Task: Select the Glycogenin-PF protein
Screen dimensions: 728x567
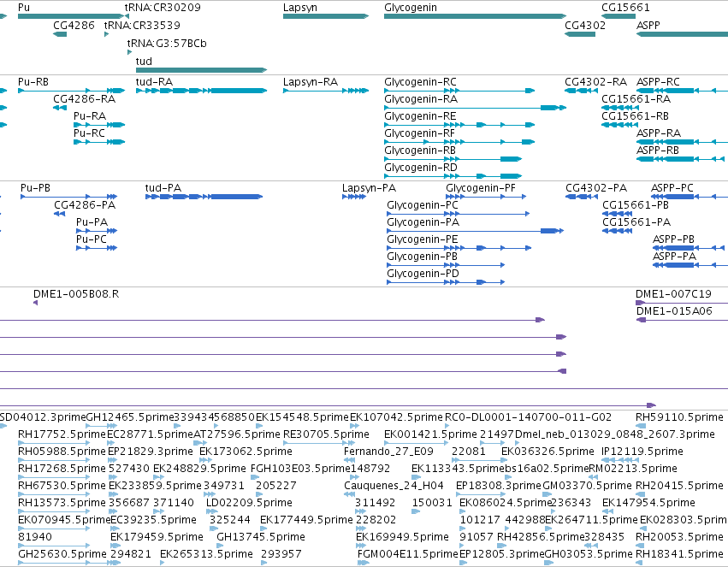Action: point(486,197)
